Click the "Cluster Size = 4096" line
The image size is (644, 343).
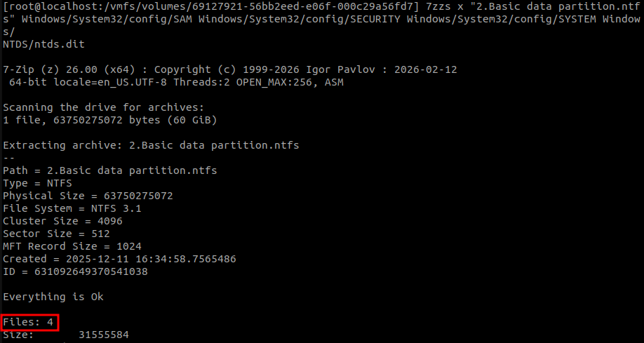62,221
